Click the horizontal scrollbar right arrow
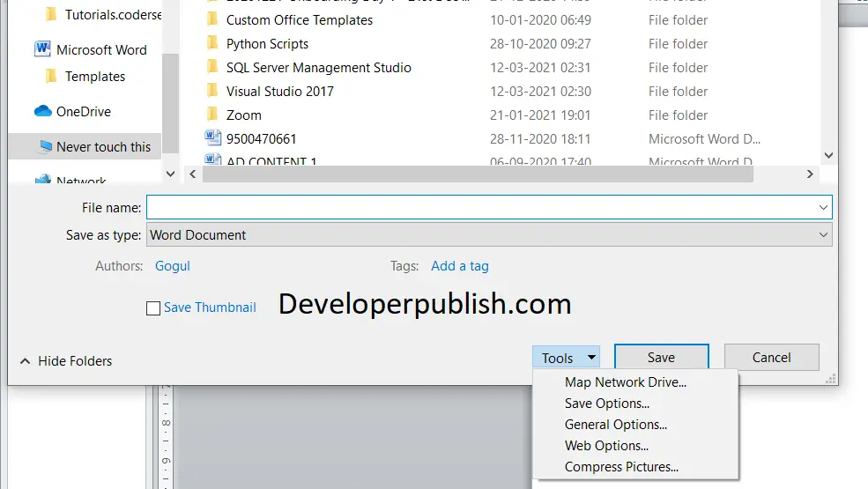The image size is (868, 489). pyautogui.click(x=810, y=174)
